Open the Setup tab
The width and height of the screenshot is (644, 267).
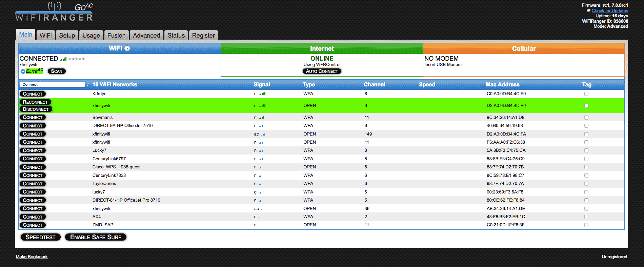tap(67, 35)
